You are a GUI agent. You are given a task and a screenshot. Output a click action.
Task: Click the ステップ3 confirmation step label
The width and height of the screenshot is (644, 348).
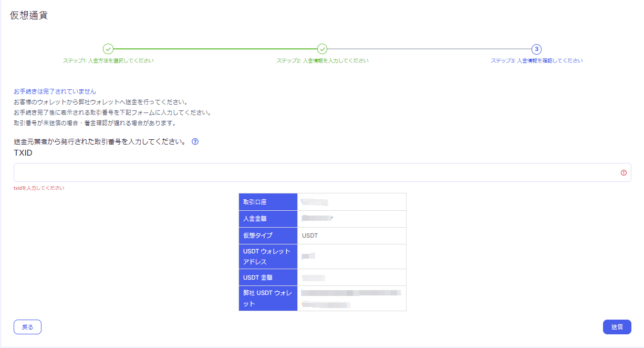pyautogui.click(x=536, y=61)
